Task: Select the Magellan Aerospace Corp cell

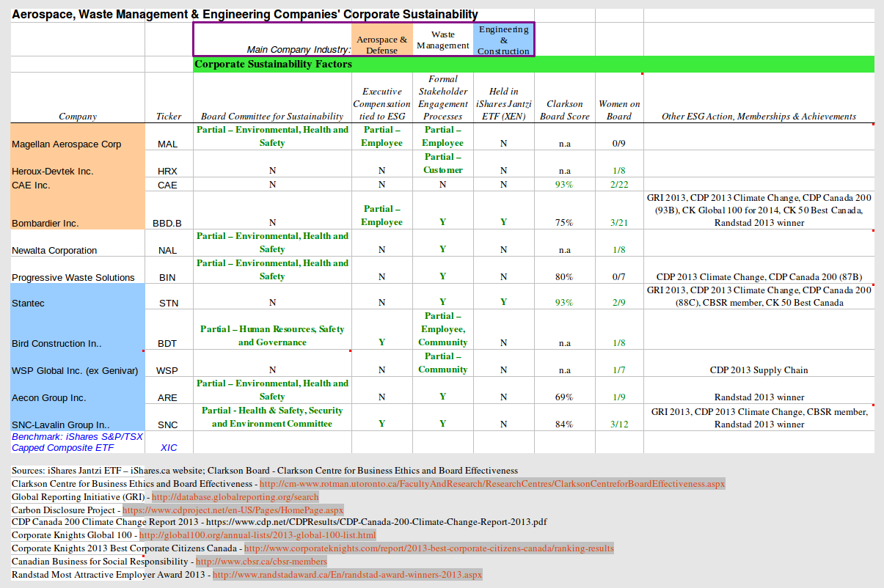Action: click(78, 136)
